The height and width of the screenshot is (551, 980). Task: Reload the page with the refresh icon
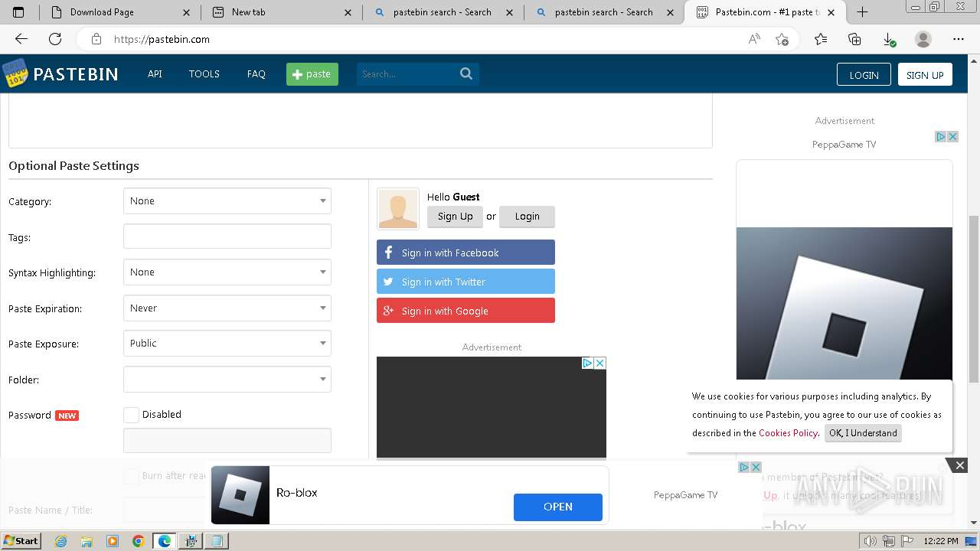tap(55, 39)
